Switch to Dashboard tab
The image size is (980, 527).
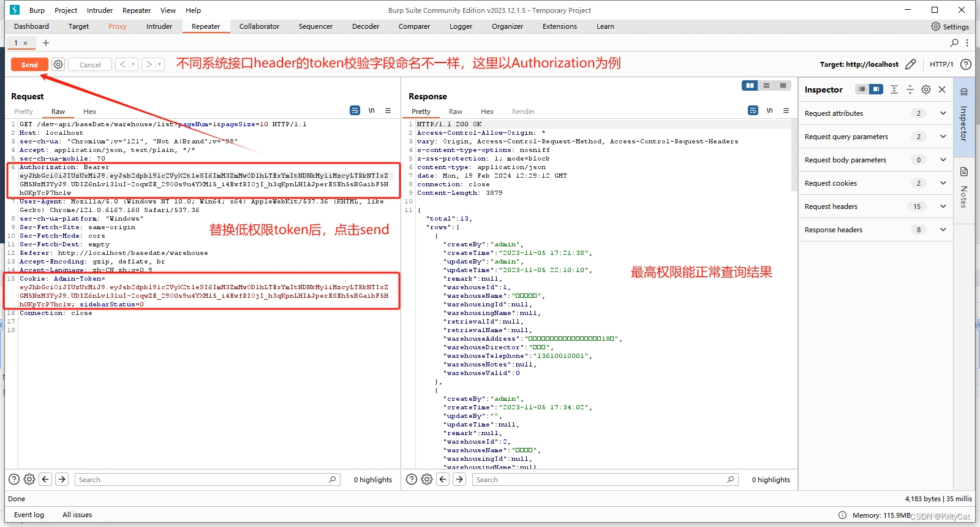[x=31, y=26]
